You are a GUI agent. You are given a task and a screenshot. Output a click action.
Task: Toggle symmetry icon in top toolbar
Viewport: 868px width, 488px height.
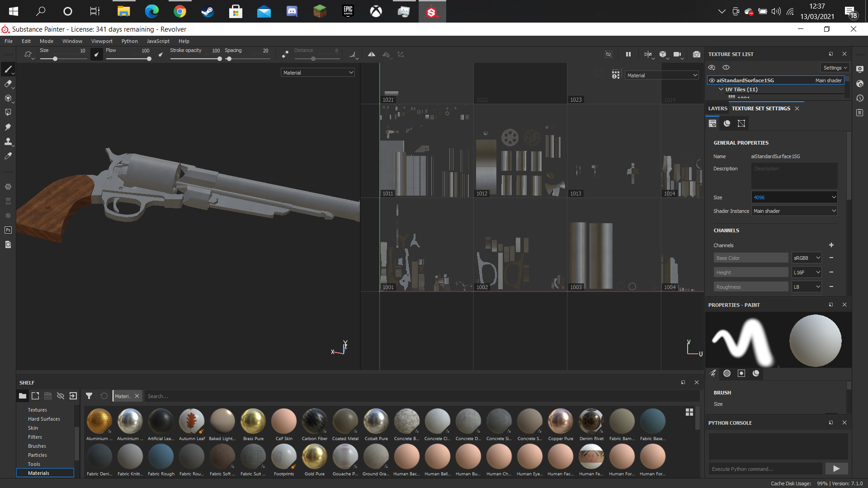[371, 54]
